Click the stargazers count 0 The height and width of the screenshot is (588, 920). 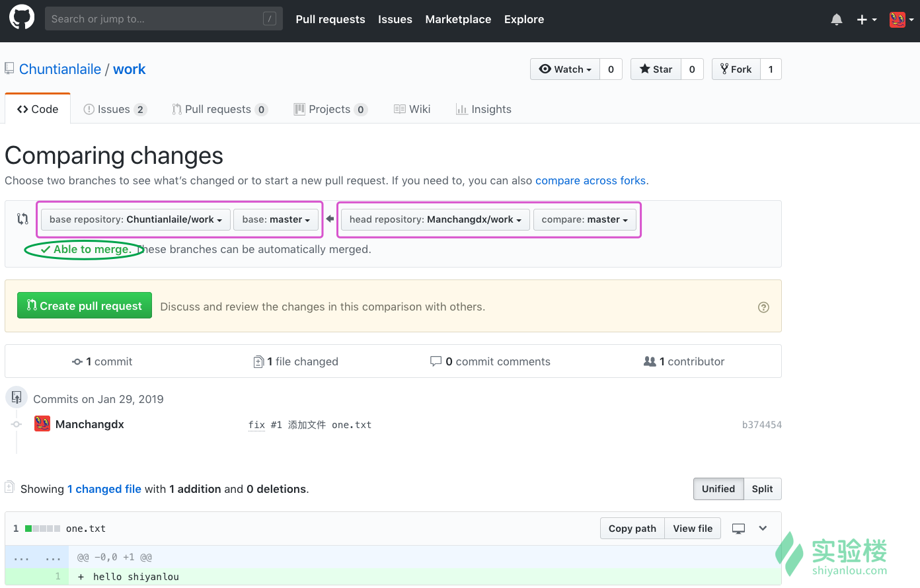[692, 69]
